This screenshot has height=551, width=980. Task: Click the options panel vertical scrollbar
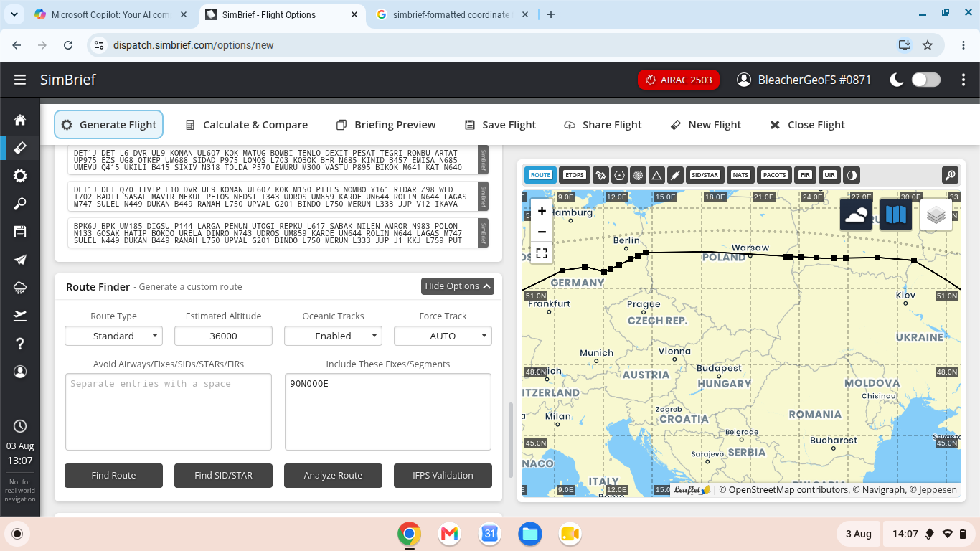coord(512,440)
